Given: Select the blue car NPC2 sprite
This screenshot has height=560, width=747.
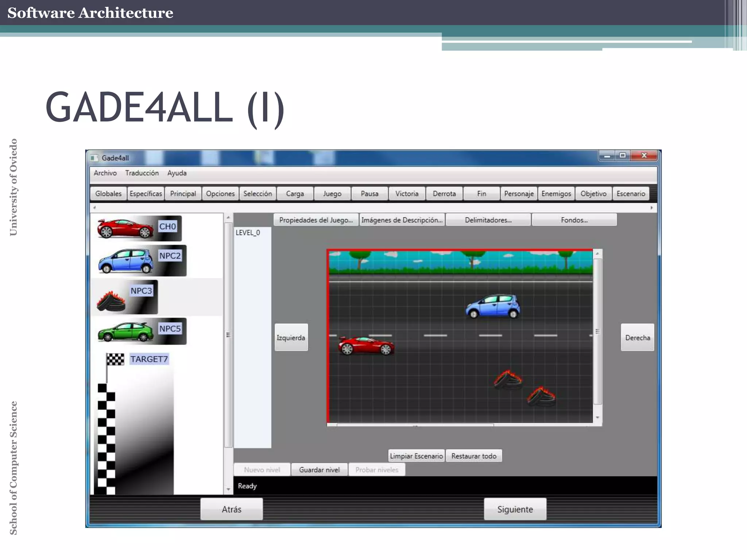Looking at the screenshot, I should [x=142, y=261].
